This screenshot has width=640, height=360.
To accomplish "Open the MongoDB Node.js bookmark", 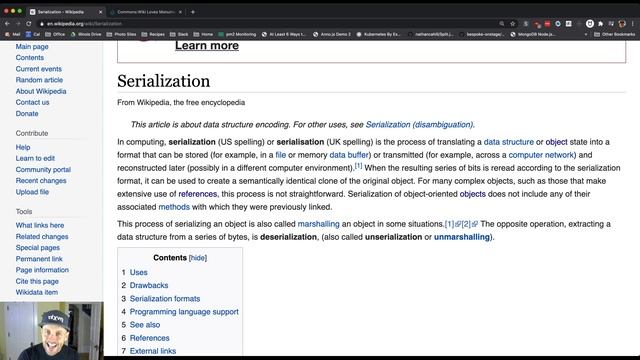I will tap(533, 34).
